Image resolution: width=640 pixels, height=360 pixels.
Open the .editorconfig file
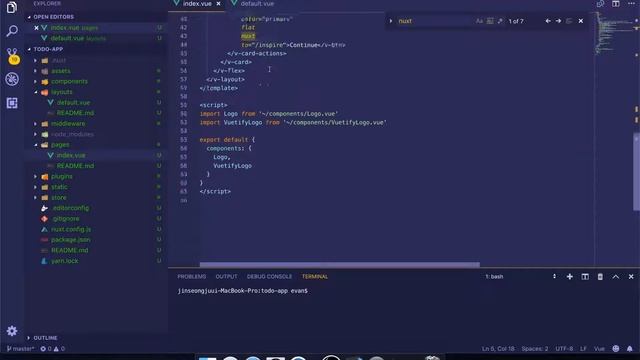pyautogui.click(x=70, y=208)
